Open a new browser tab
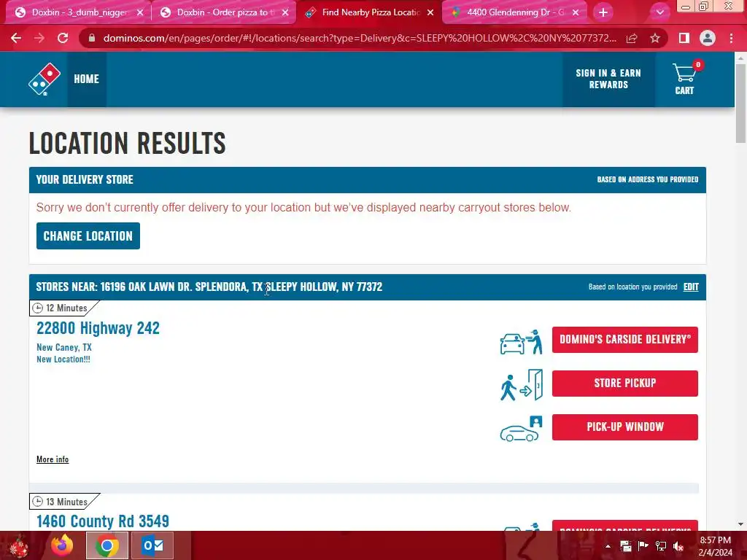This screenshot has height=560, width=747. tap(603, 13)
